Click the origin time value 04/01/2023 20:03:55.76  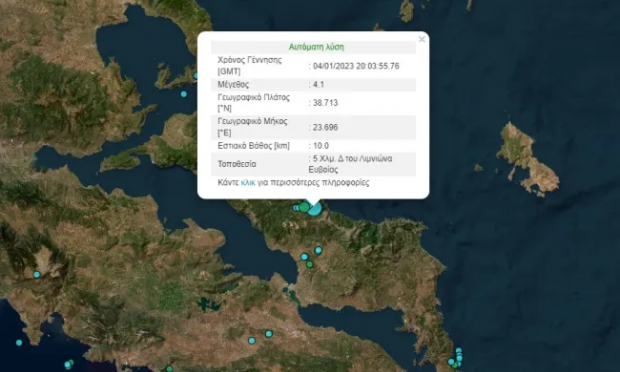356,66
